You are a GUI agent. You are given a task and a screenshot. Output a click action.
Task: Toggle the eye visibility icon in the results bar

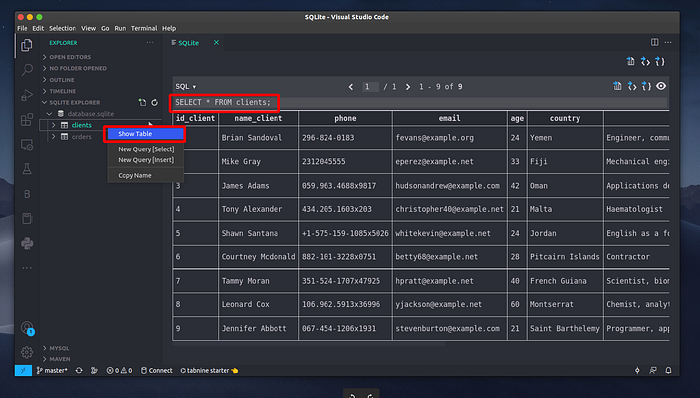coord(661,86)
